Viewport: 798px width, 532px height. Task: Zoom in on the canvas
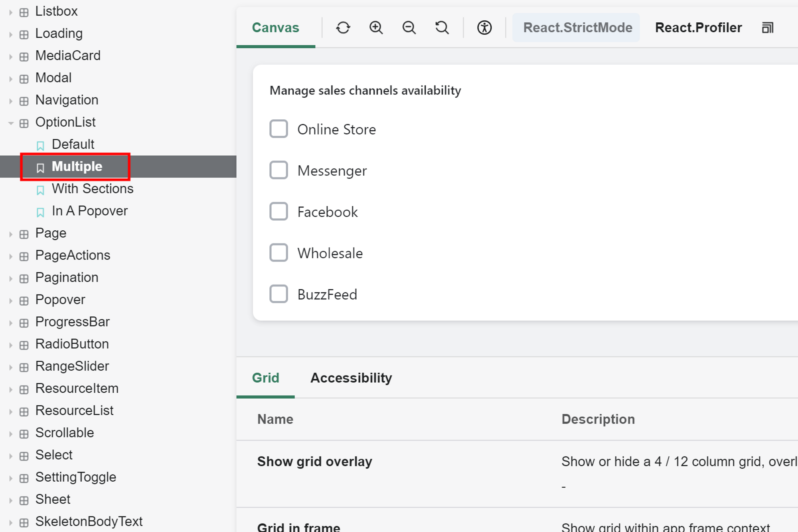376,28
